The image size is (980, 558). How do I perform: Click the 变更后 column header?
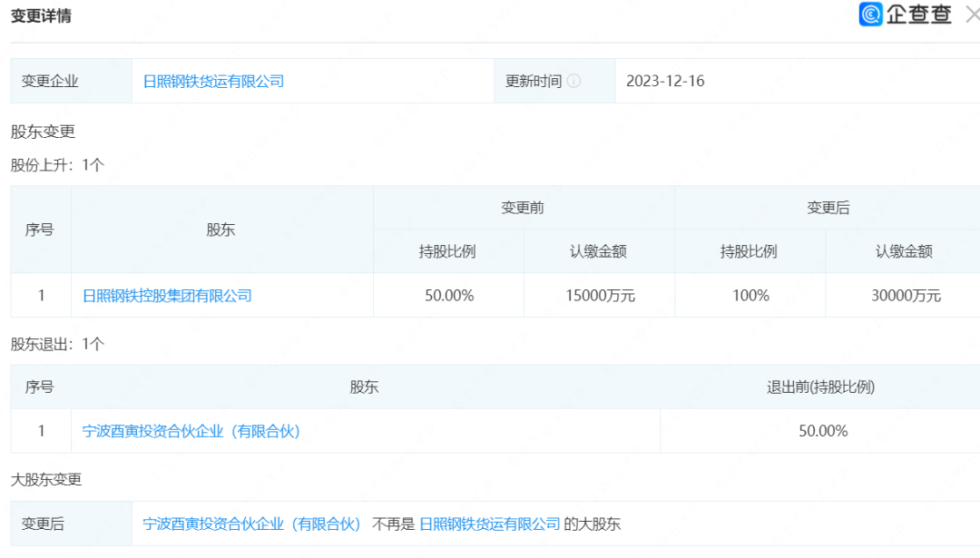pyautogui.click(x=828, y=208)
